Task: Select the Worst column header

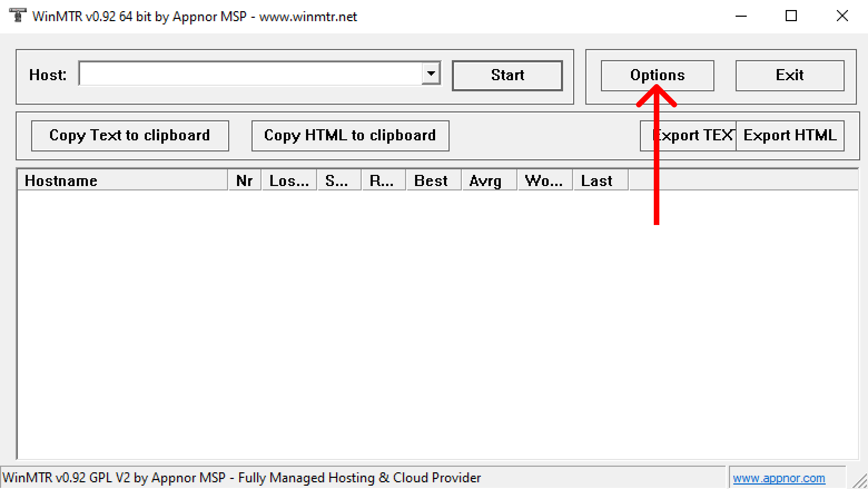Action: pos(545,180)
